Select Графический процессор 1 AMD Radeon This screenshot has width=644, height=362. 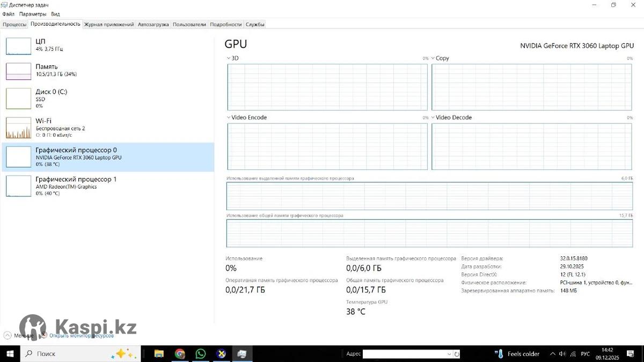[x=76, y=186]
